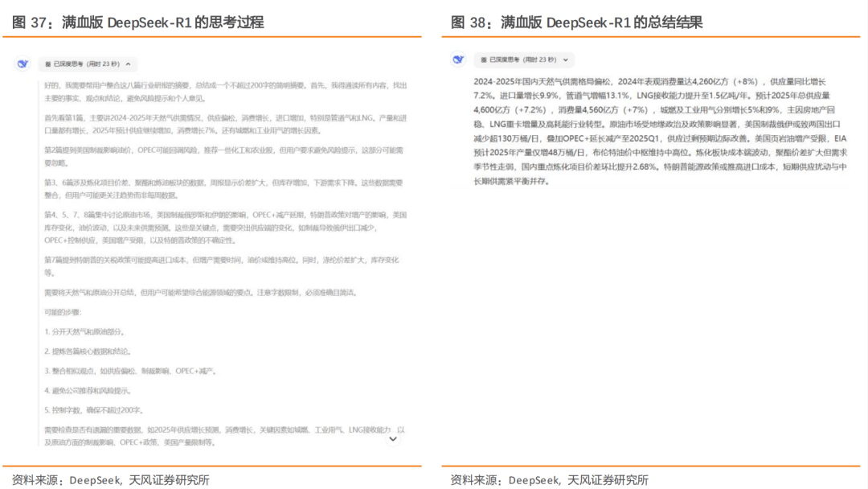Click the paragraph starting '需要检查是否有遗漏的重要数据'
This screenshot has width=868, height=489.
[x=224, y=437]
